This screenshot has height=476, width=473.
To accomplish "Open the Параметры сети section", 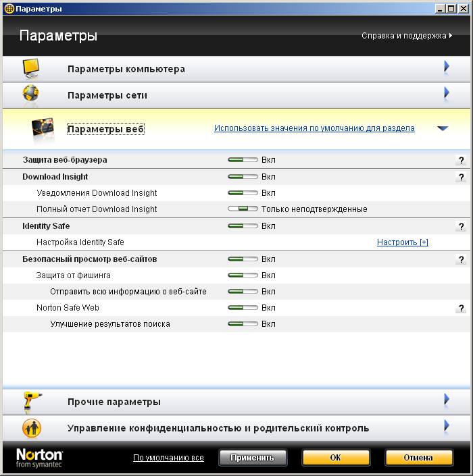I will coord(236,95).
